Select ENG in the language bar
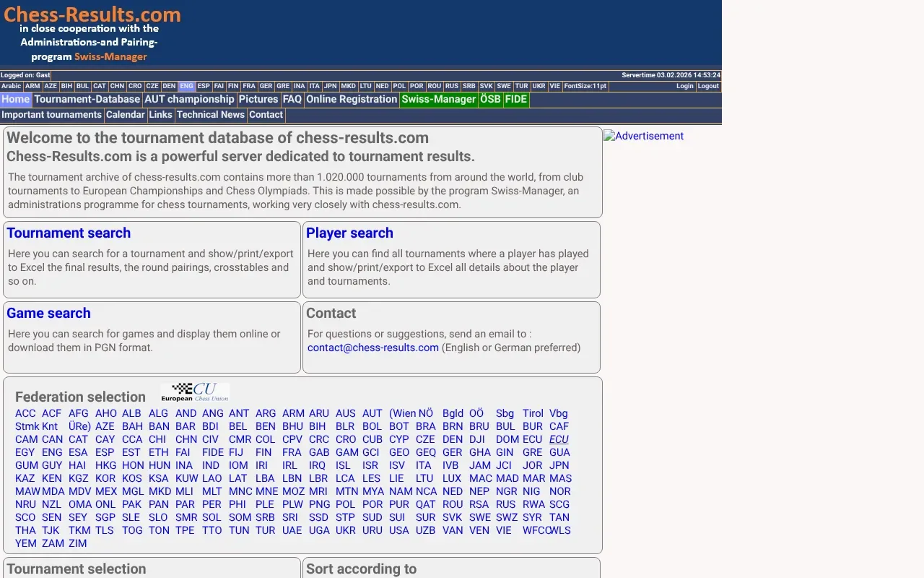 pyautogui.click(x=186, y=86)
